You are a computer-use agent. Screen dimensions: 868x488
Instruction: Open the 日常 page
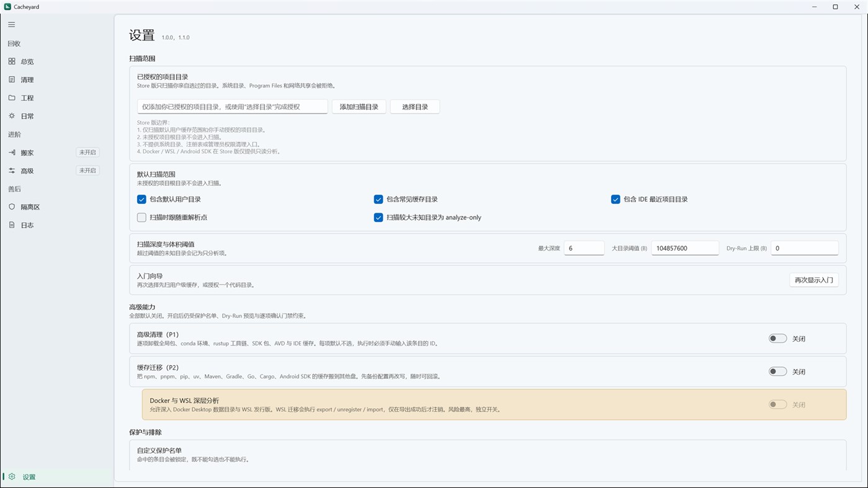click(56, 116)
